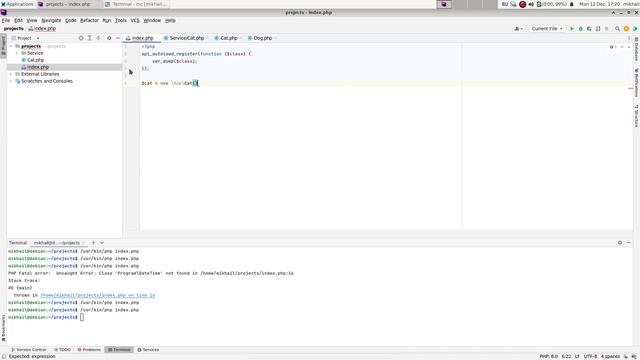Open the Tools menu
640x360 pixels.
tap(120, 20)
